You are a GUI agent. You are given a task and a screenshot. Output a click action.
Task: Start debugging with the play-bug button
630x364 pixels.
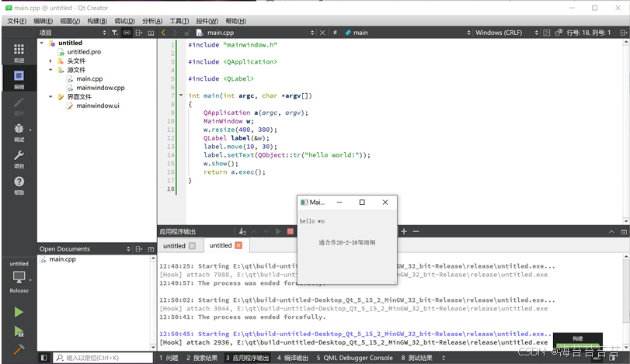tap(19, 331)
